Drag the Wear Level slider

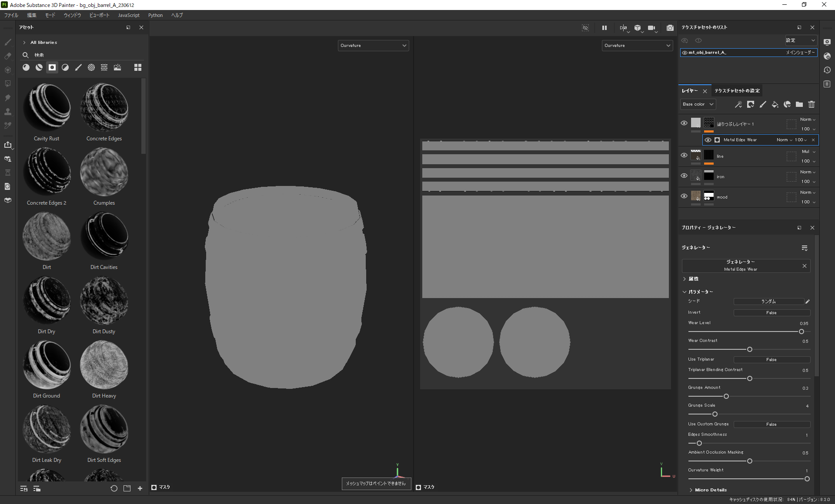pyautogui.click(x=801, y=331)
